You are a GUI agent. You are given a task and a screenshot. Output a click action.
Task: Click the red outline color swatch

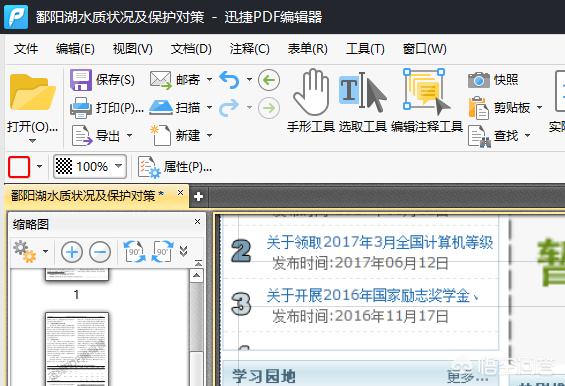point(19,167)
